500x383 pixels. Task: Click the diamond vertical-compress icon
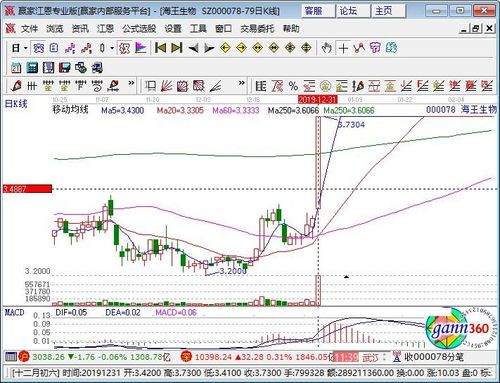(290, 48)
